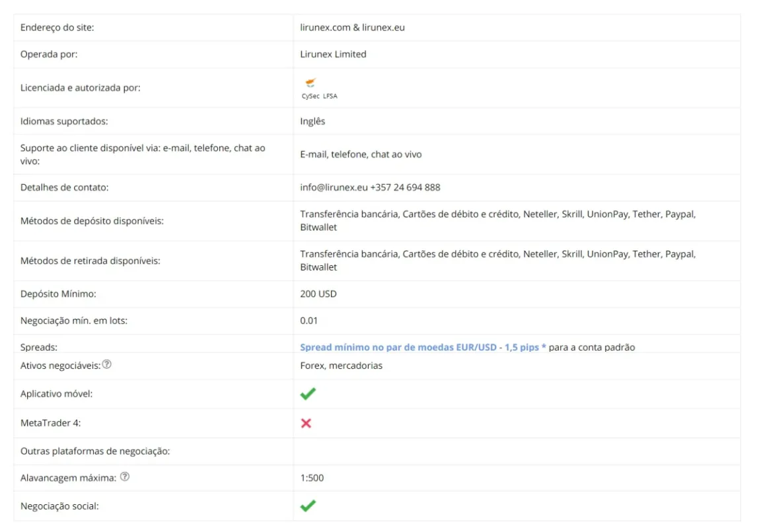Select the 0.01 minimum lot value
757x532 pixels.
pyautogui.click(x=309, y=320)
